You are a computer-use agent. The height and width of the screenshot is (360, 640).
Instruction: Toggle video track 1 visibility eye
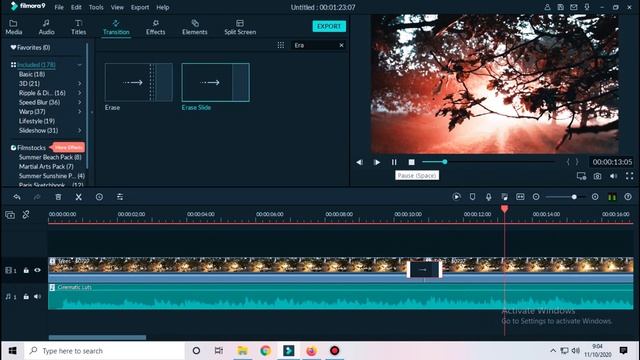tap(38, 270)
